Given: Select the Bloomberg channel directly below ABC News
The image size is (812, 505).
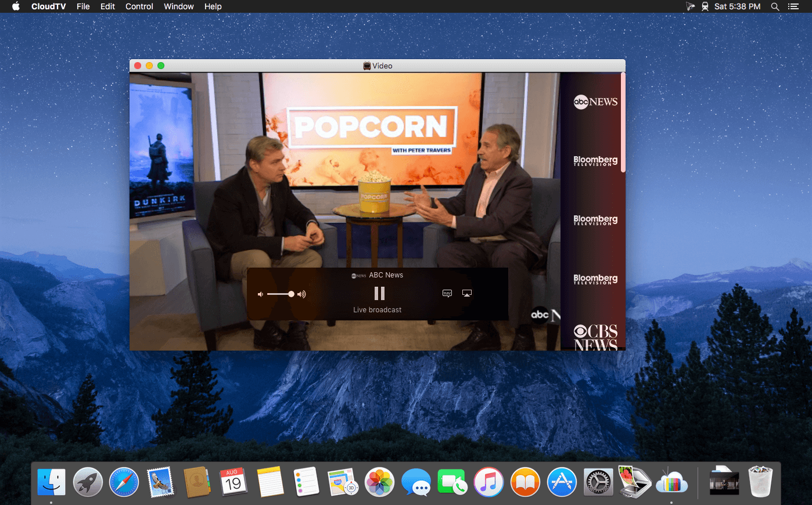Looking at the screenshot, I should click(x=595, y=160).
